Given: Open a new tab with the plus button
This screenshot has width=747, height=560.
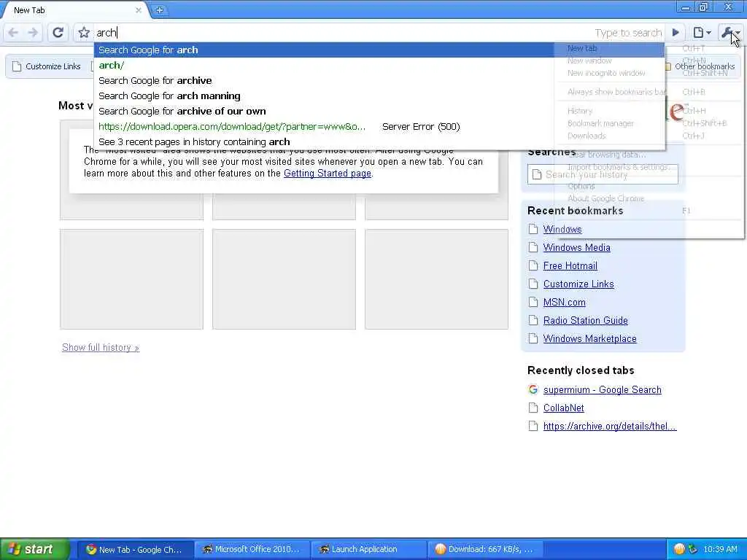Looking at the screenshot, I should [x=159, y=9].
